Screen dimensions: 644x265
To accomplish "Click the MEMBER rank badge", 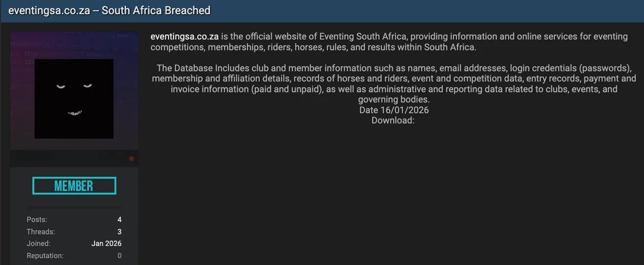I will pos(74,186).
